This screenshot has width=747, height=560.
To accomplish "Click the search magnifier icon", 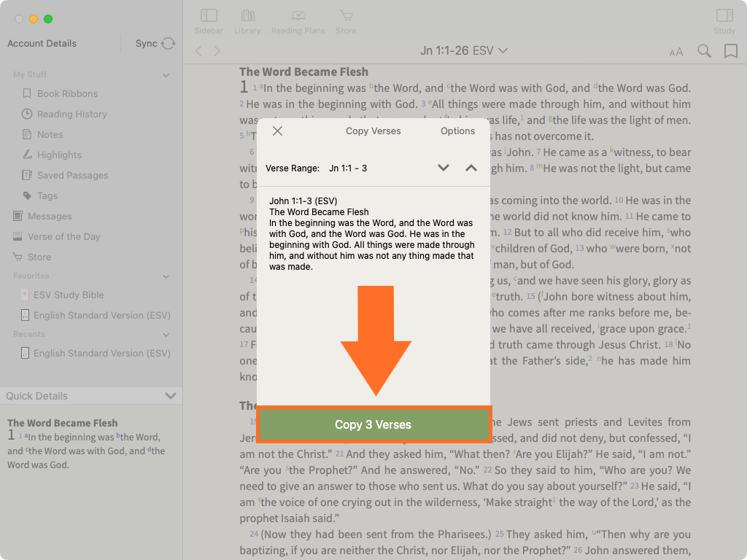I will [704, 51].
